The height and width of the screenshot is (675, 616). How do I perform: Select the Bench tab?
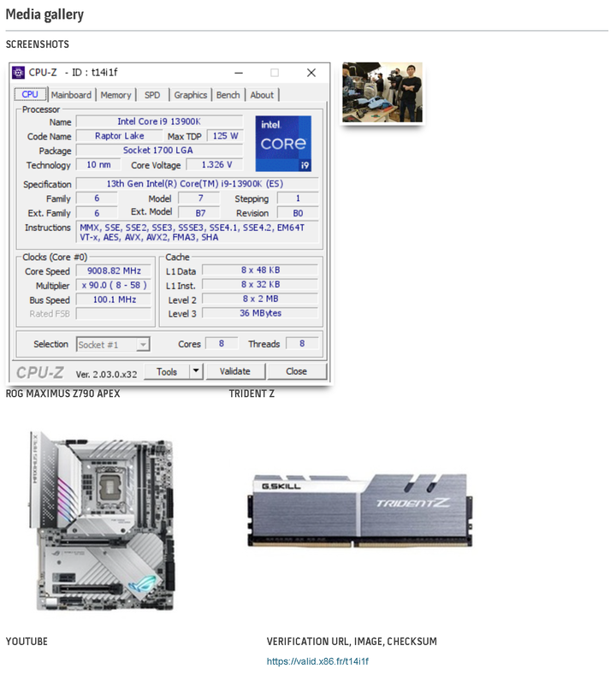[228, 95]
